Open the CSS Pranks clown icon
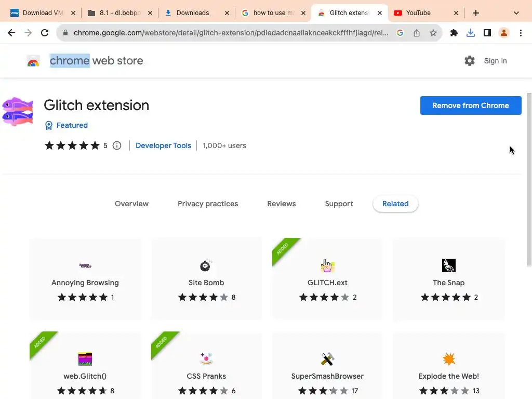The height and width of the screenshot is (399, 532). [x=206, y=359]
